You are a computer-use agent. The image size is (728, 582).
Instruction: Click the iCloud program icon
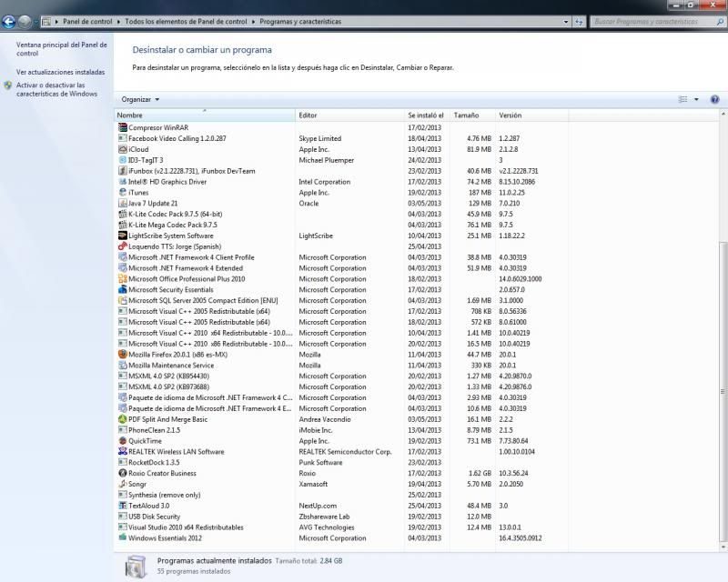coord(123,149)
